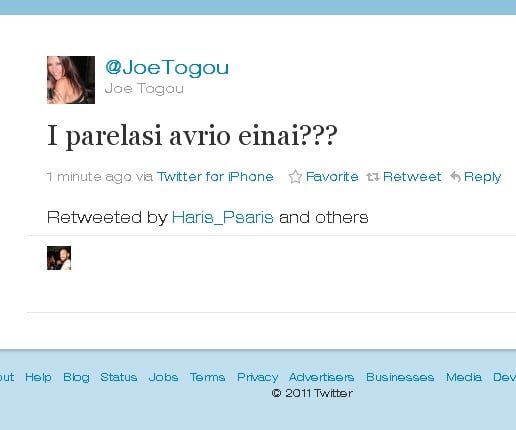Go to the Jobs footer link
The width and height of the screenshot is (516, 430).
[x=163, y=377]
